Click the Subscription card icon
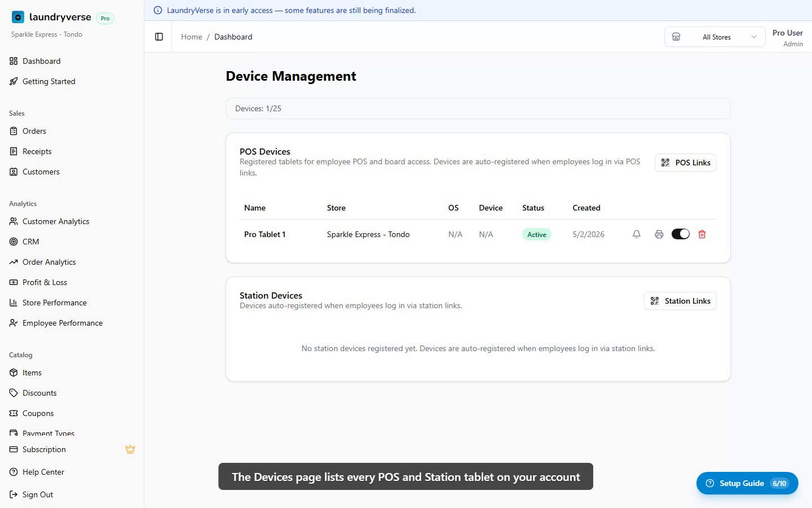The image size is (812, 508). coord(14,449)
